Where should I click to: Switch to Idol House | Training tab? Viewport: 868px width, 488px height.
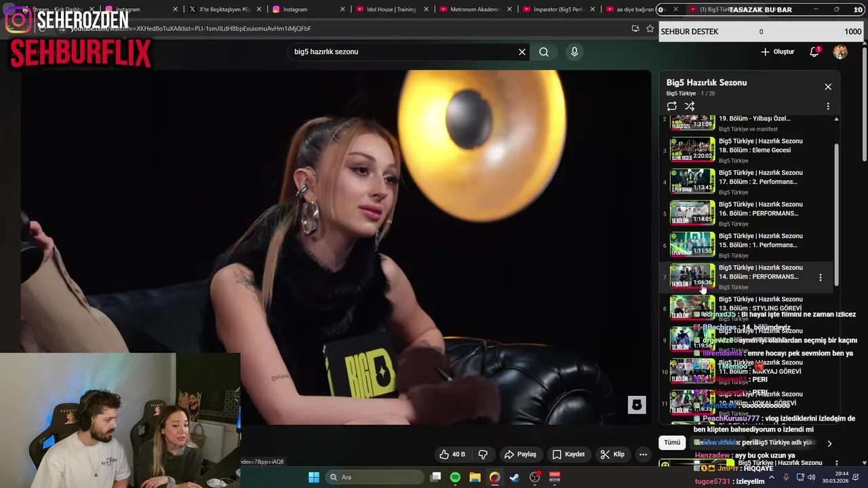click(x=391, y=9)
